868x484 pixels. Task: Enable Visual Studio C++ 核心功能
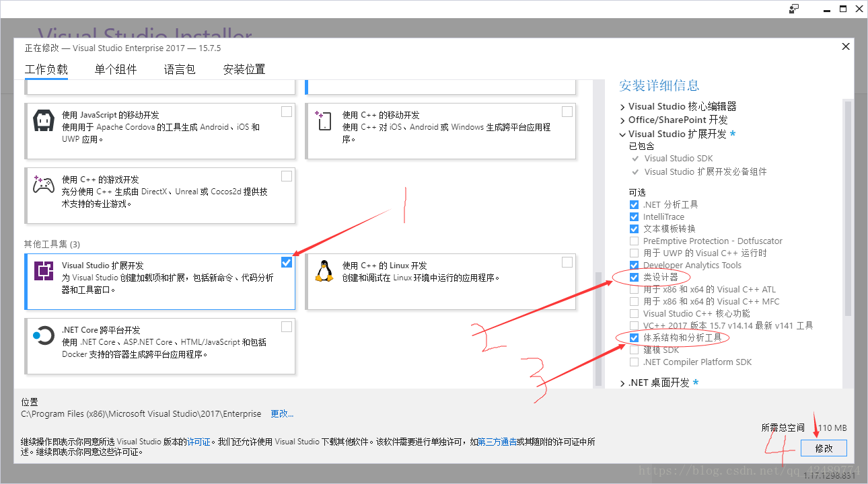coord(634,313)
